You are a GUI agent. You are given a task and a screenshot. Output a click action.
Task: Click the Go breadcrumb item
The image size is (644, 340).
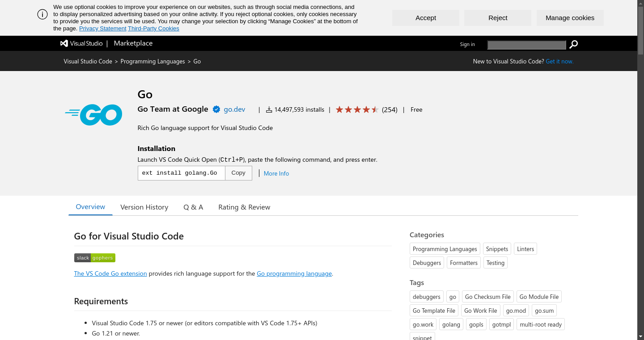pos(197,61)
